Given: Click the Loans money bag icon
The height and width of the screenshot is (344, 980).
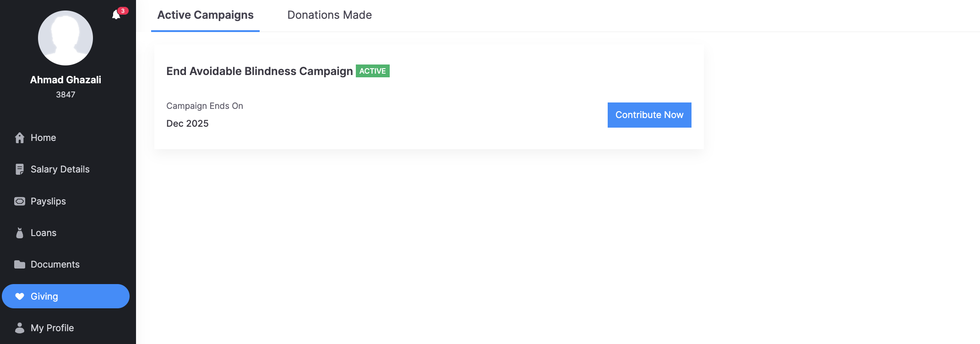Looking at the screenshot, I should coord(20,233).
